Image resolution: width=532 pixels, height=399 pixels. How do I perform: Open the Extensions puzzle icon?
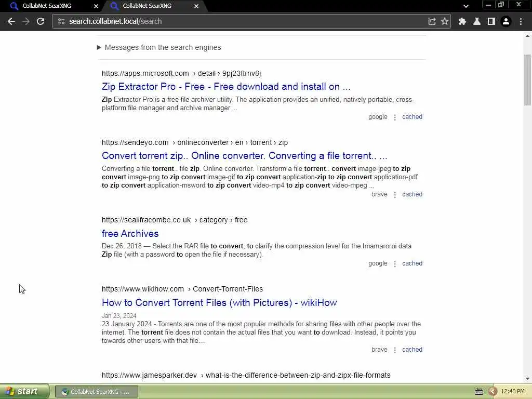coord(462,21)
